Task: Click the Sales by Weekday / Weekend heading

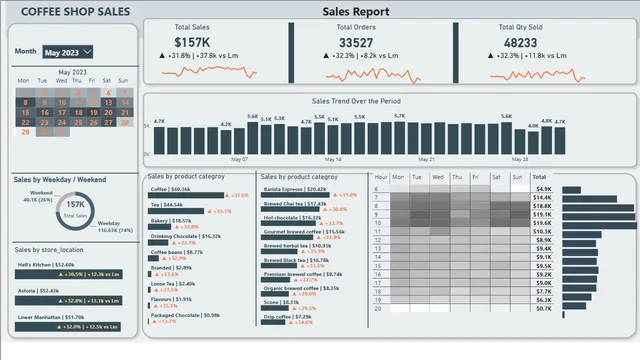Action: (60, 180)
